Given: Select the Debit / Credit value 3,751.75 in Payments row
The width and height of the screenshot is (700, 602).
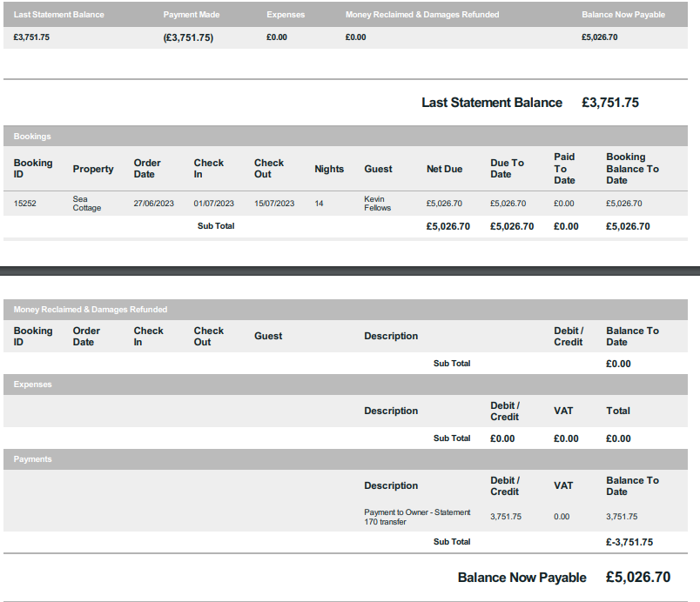Looking at the screenshot, I should click(505, 517).
